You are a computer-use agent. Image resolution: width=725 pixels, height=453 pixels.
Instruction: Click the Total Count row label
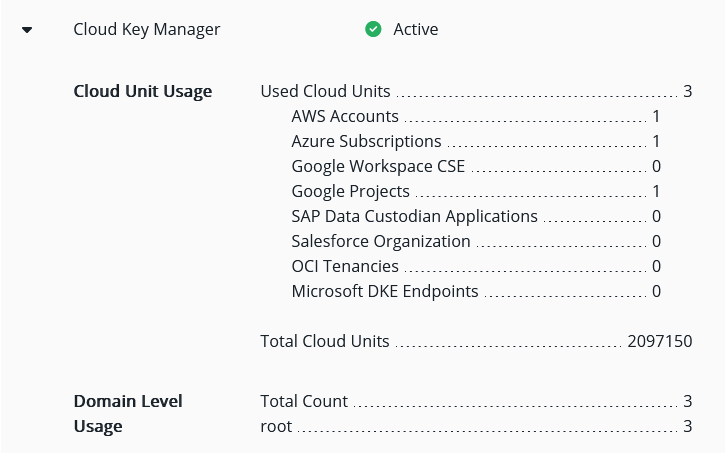pos(304,401)
